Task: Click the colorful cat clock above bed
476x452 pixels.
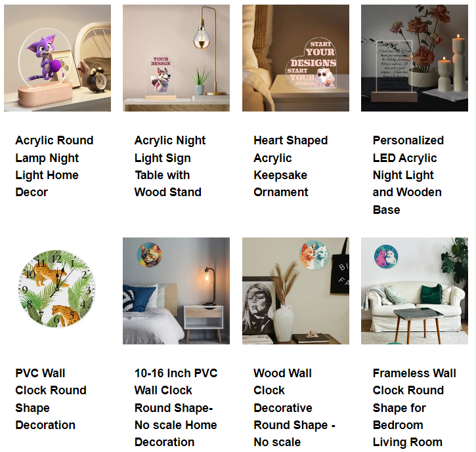Action: coord(149,255)
